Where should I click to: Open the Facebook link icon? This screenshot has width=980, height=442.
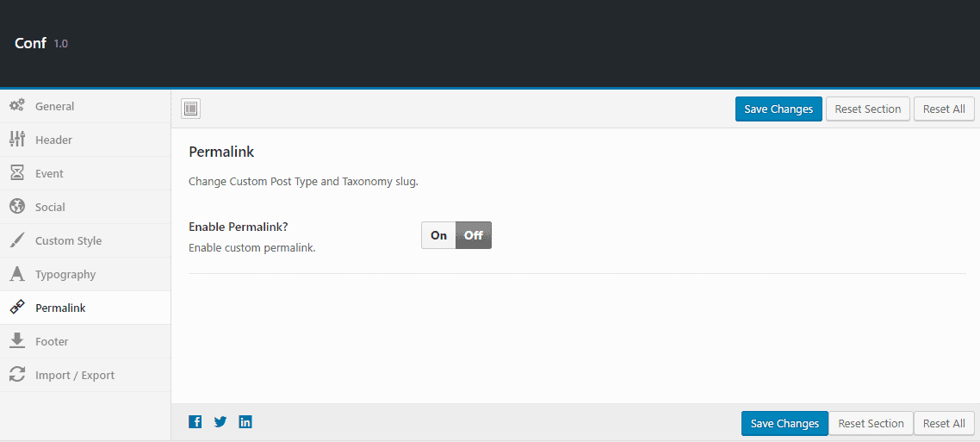[195, 422]
